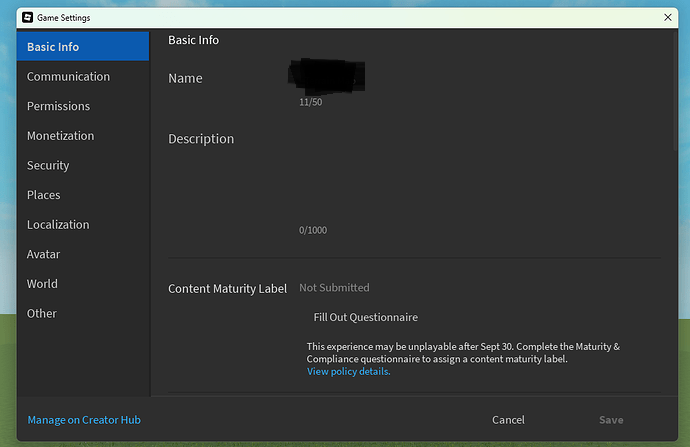Viewport: 690px width, 447px height.
Task: Open Manage on Creator Hub link
Action: click(x=84, y=420)
